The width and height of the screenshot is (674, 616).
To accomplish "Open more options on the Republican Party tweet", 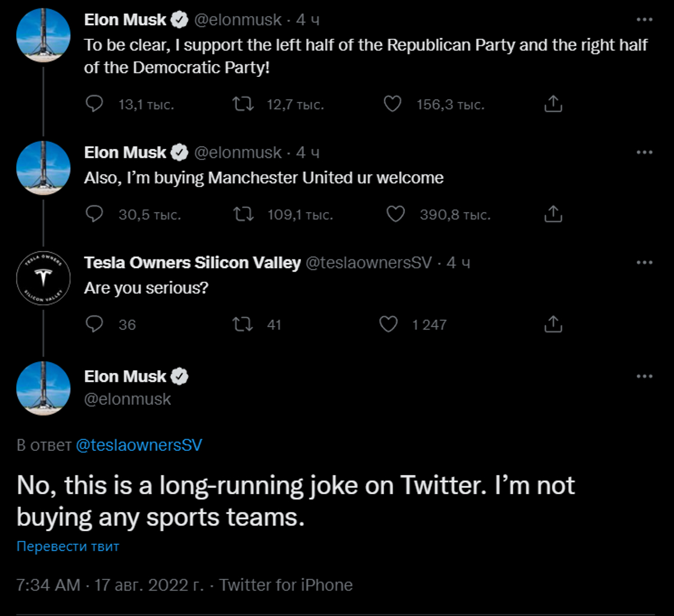I will coord(644,20).
